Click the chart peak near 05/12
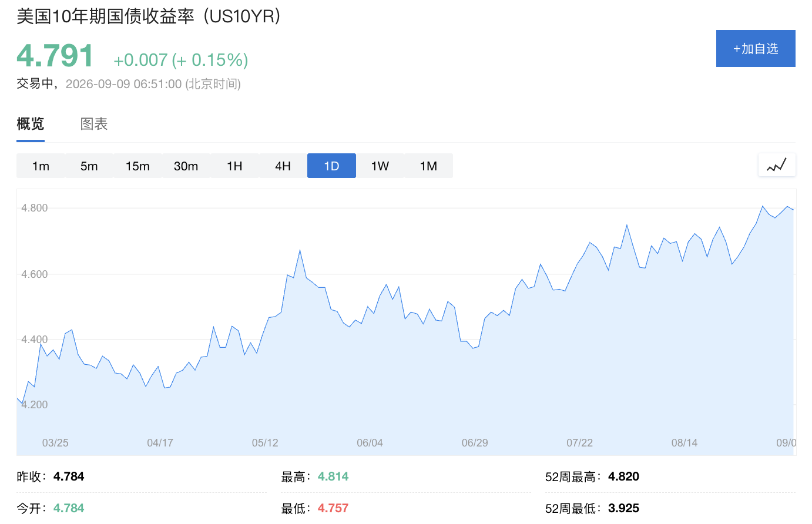This screenshot has height=524, width=812. coord(300,251)
